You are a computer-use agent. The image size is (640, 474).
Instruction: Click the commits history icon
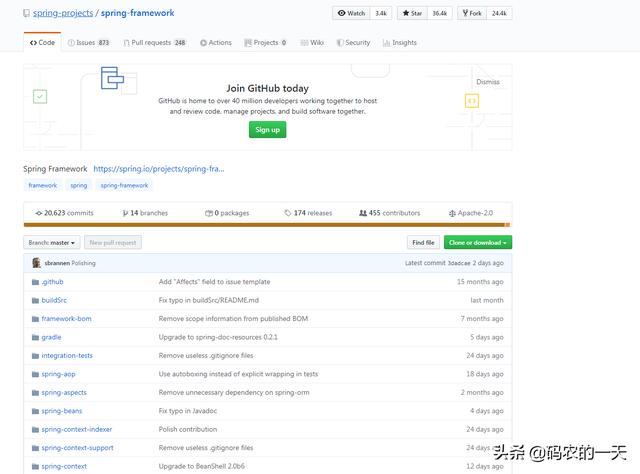coord(39,213)
